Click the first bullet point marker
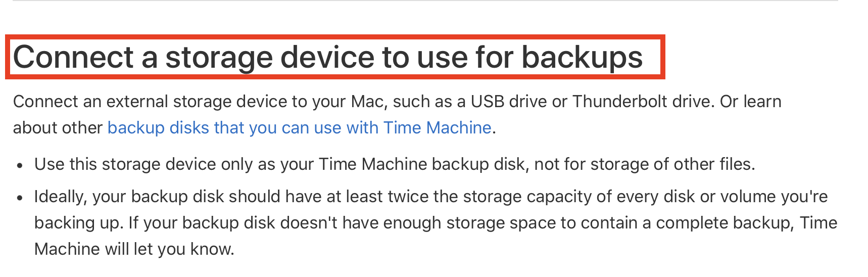Viewport: 868px width, 277px height. tap(20, 166)
